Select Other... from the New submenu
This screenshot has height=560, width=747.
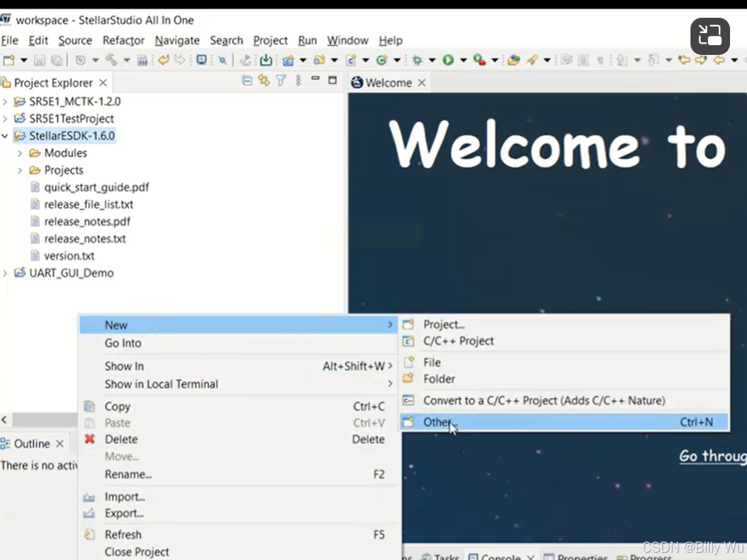click(437, 422)
